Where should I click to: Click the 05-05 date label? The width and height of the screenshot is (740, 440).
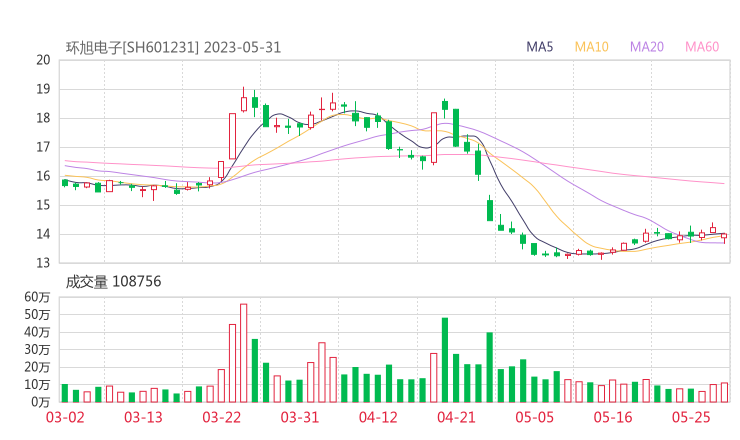[x=535, y=417]
